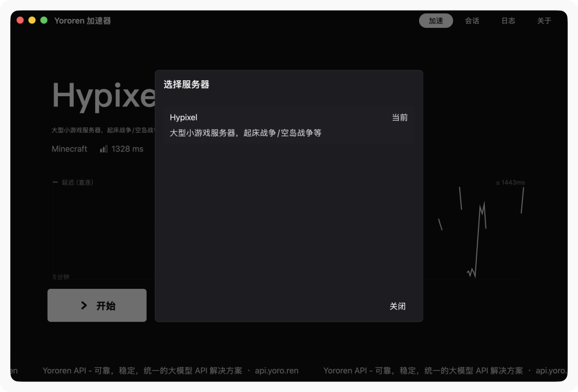Viewport: 578px width, 392px height.
Task: Click the 开始 start button
Action: point(97,305)
